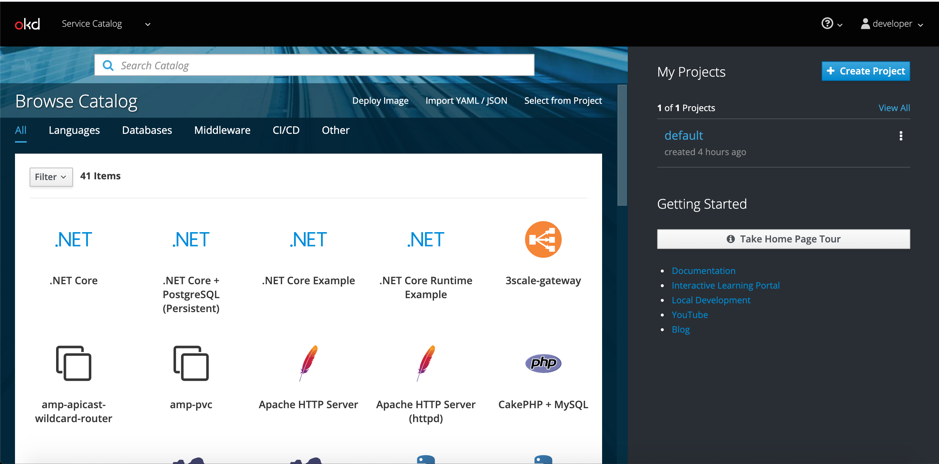Click the Search Catalog input field
Screen dimensions: 939x464
314,65
